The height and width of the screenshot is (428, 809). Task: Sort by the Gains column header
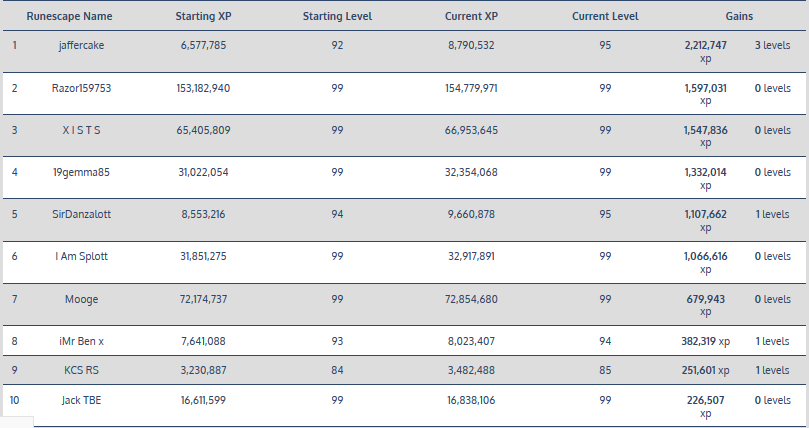coord(740,18)
